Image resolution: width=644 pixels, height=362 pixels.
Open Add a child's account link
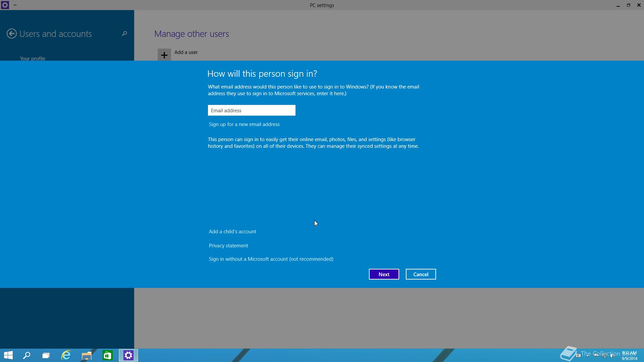coord(232,232)
